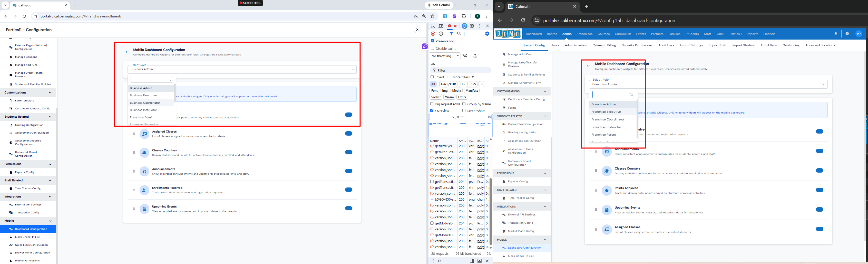The image size is (868, 264).
Task: Open the No throttling dropdown
Action: point(445,56)
